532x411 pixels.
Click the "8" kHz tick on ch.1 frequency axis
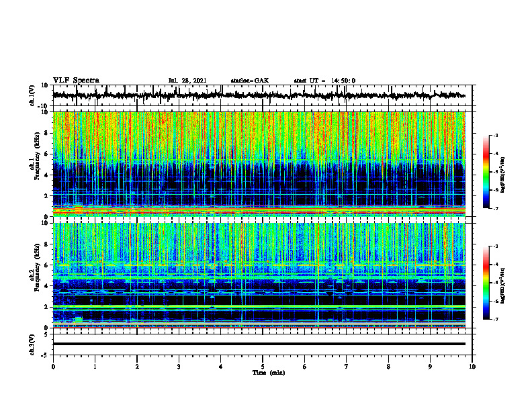click(x=47, y=133)
